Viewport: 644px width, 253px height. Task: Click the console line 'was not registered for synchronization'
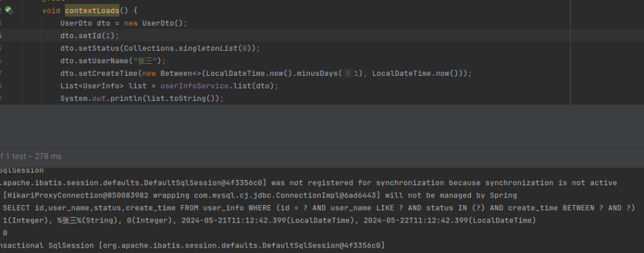(x=308, y=183)
